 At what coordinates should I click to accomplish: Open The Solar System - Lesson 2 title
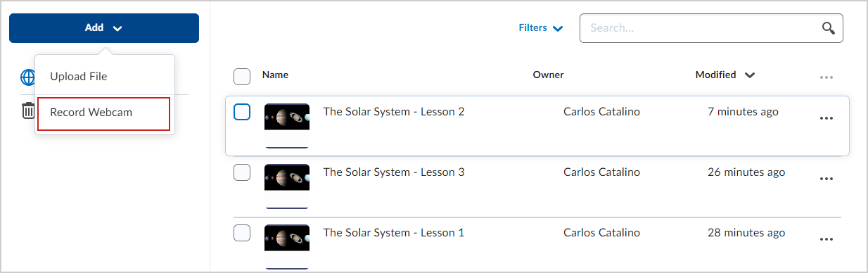pos(394,111)
